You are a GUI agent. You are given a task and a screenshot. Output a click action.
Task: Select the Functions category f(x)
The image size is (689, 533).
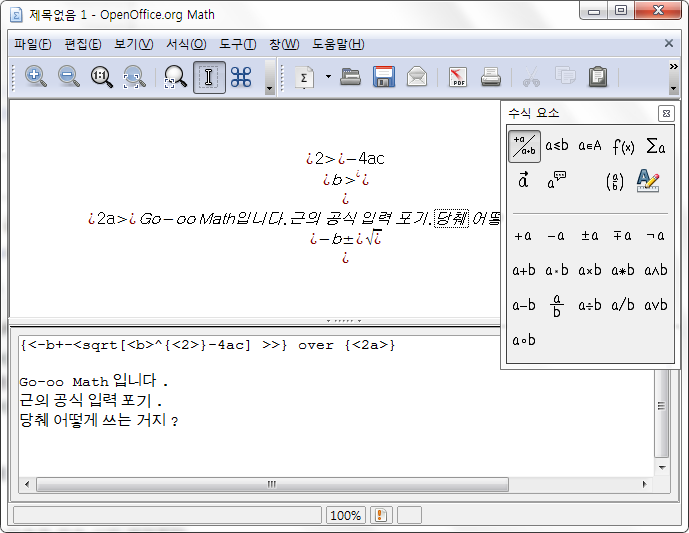pyautogui.click(x=623, y=146)
